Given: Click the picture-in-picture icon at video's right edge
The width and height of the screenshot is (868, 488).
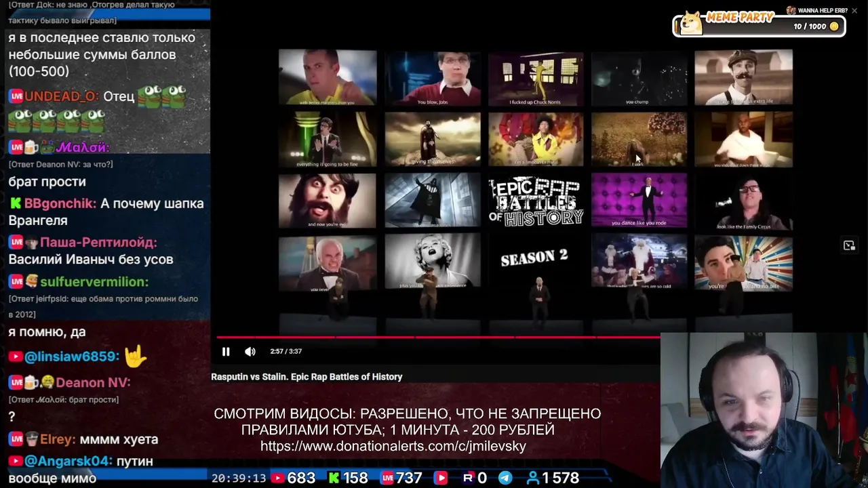Looking at the screenshot, I should [x=849, y=245].
